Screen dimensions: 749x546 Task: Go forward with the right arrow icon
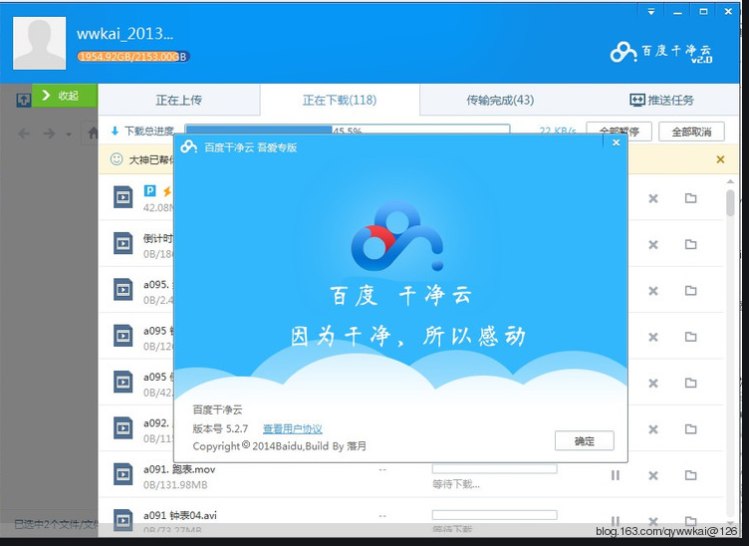pyautogui.click(x=49, y=133)
